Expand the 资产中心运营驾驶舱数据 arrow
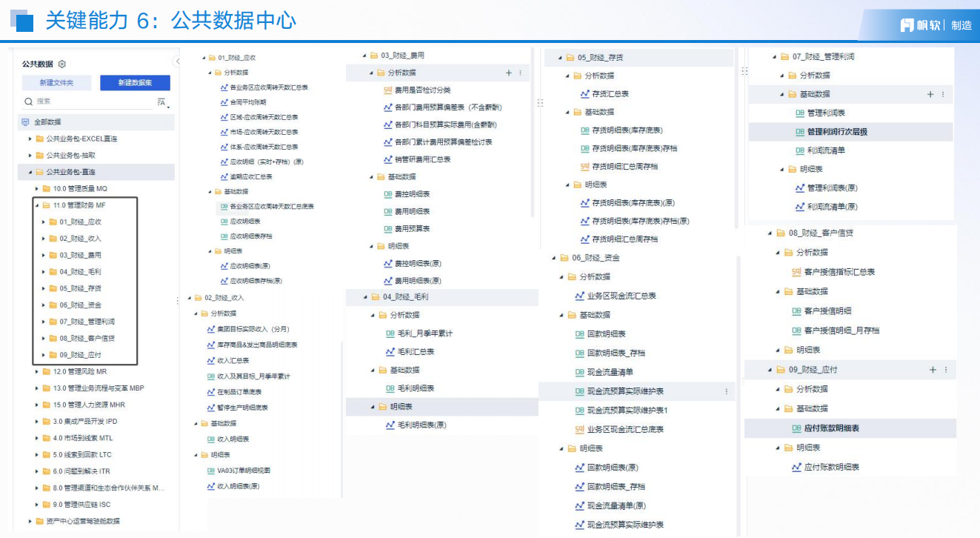Image resolution: width=980 pixels, height=538 pixels. (x=30, y=521)
